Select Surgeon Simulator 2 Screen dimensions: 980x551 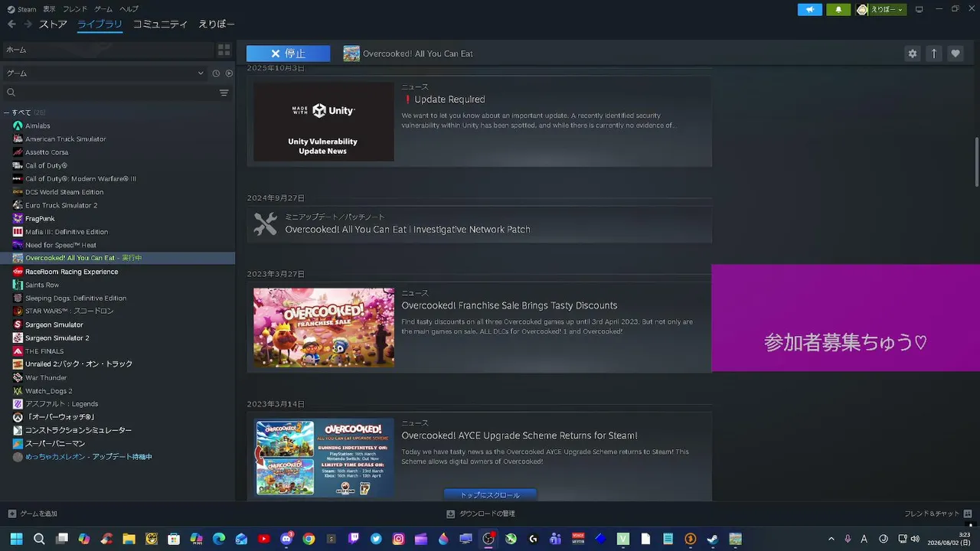tap(57, 338)
